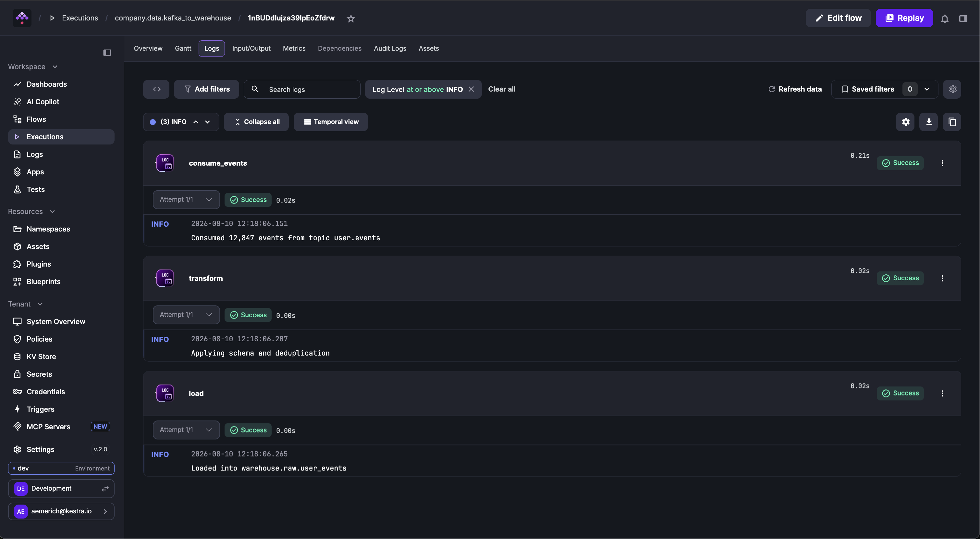This screenshot has height=539, width=980.
Task: Open Settings in the sidebar
Action: pyautogui.click(x=61, y=449)
